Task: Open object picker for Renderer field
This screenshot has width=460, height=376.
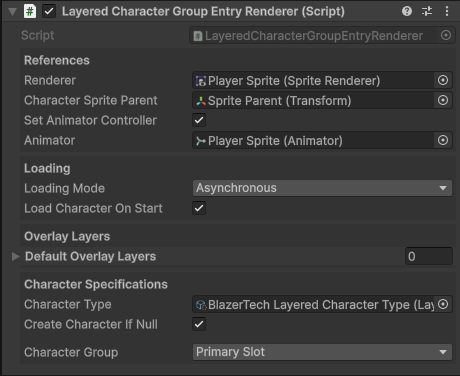Action: coord(443,80)
